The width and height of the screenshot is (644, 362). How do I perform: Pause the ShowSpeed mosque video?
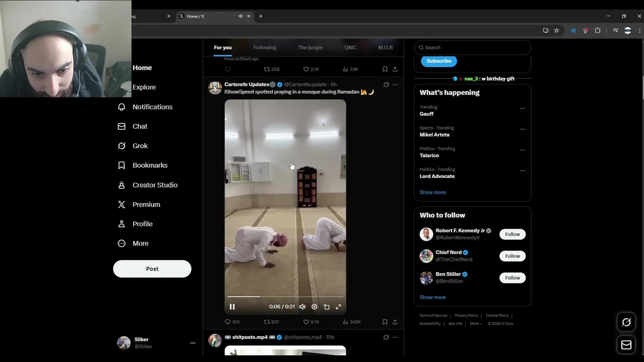click(232, 307)
